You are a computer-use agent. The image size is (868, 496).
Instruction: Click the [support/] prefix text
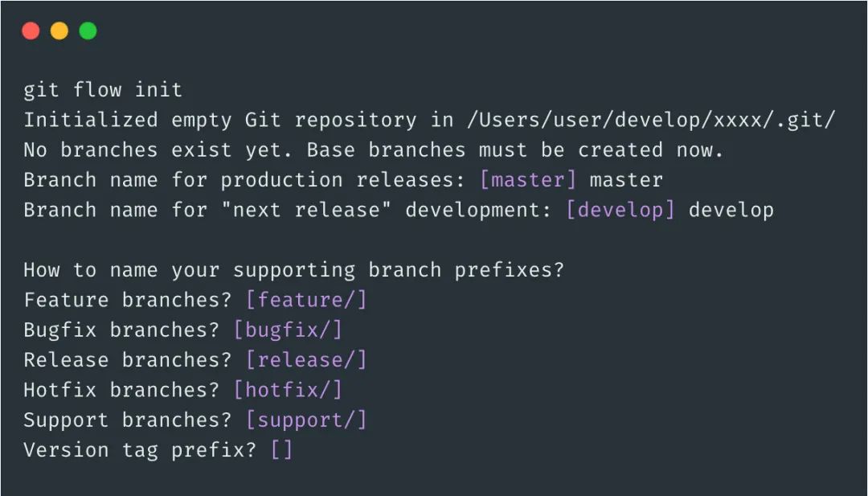(x=306, y=420)
